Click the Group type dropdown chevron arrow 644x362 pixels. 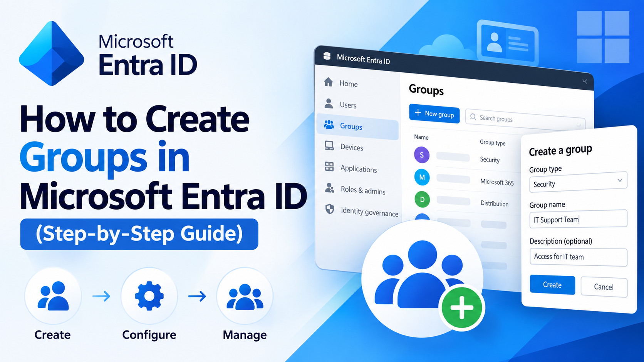coord(620,180)
